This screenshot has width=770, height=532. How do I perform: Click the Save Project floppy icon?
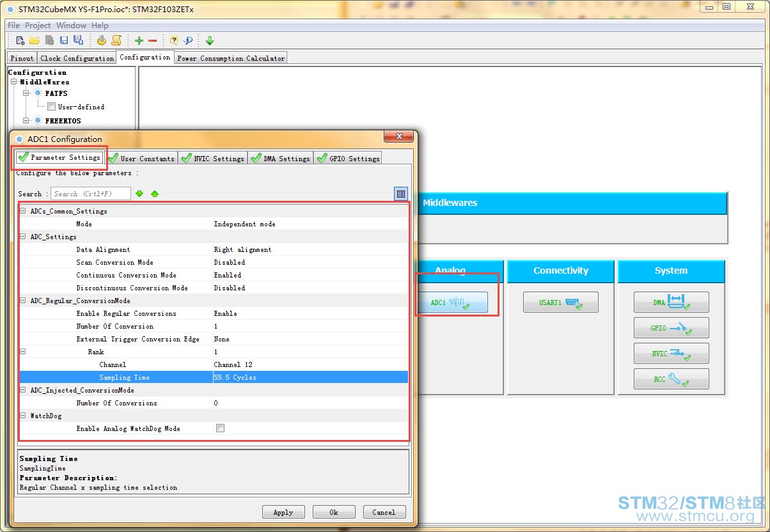(x=63, y=40)
